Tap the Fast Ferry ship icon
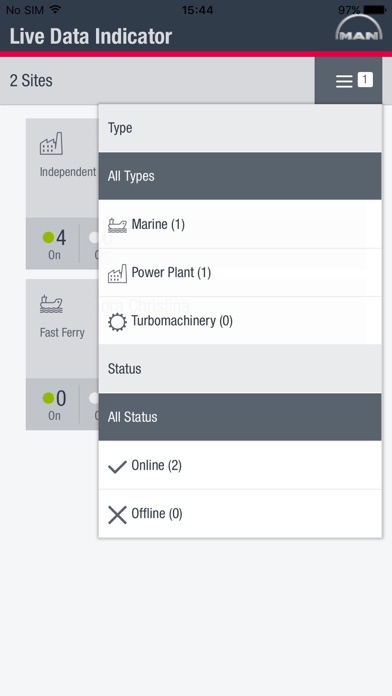The height and width of the screenshot is (696, 392). point(51,304)
